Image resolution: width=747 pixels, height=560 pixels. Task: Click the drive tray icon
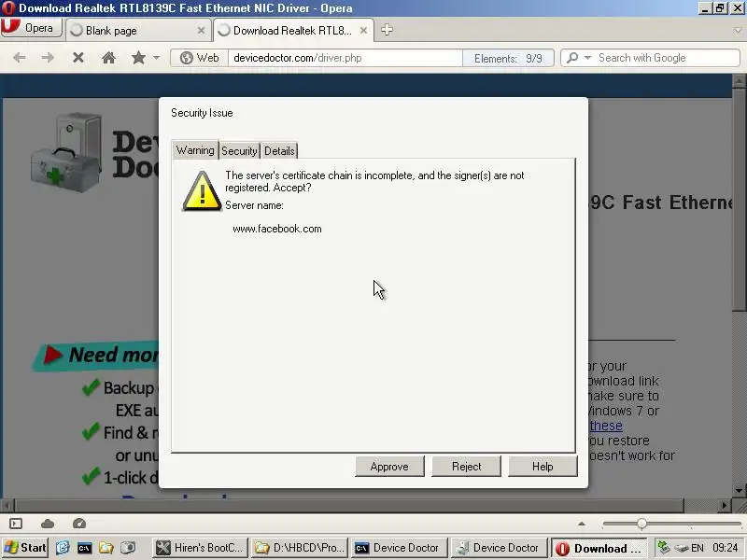click(x=682, y=548)
